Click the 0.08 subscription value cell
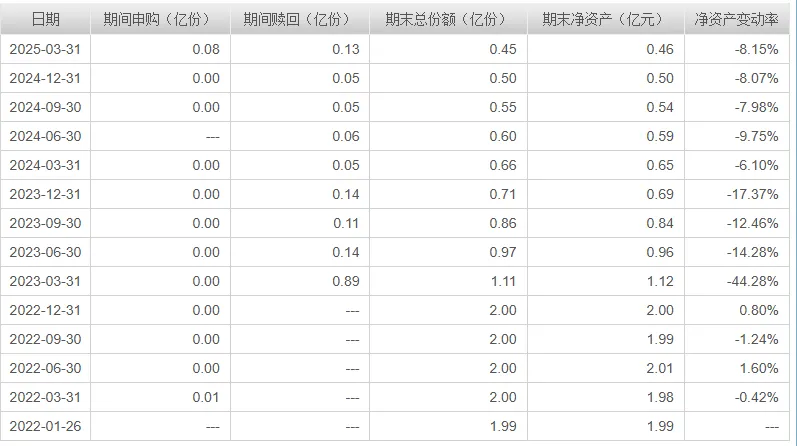The height and width of the screenshot is (446, 797). point(160,49)
